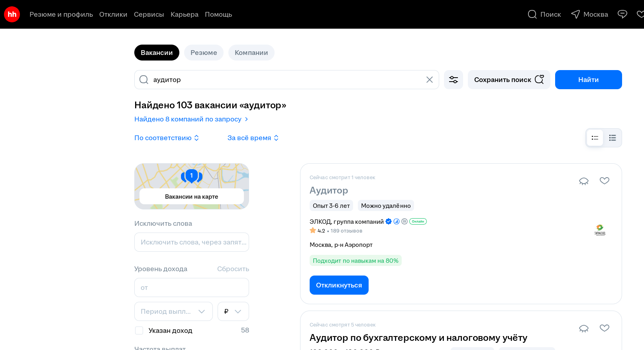The height and width of the screenshot is (350, 644).
Task: Select the Компании tab
Action: pyautogui.click(x=251, y=53)
